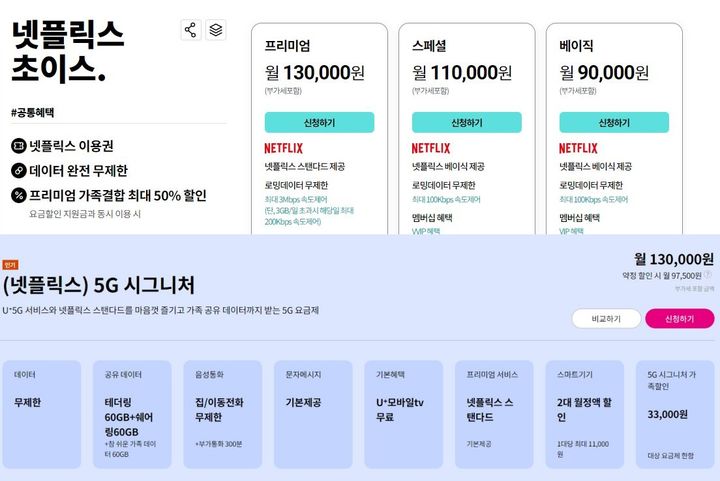720x481 pixels.
Task: Click the link icon beside 데이터 완전 무제한
Action: pyautogui.click(x=18, y=171)
